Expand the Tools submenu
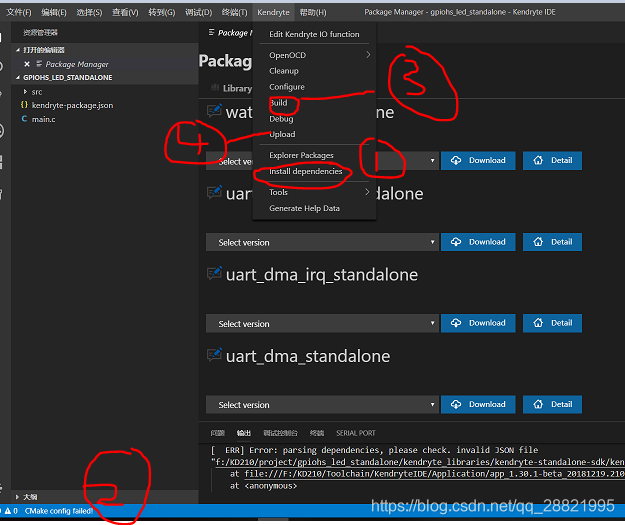This screenshot has height=525, width=625. point(314,192)
